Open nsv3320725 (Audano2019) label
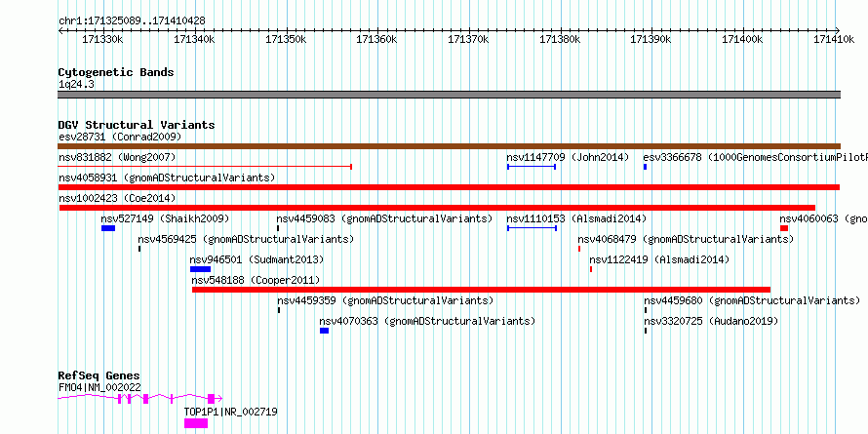 click(711, 321)
